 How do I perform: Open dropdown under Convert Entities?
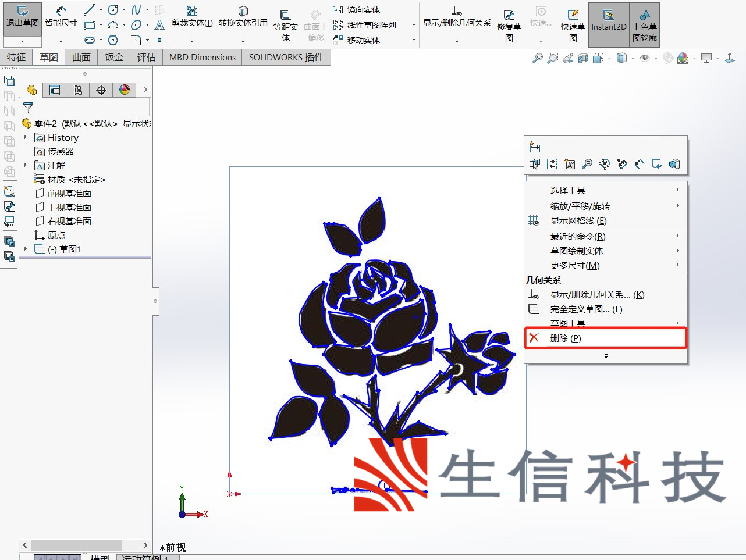tap(243, 41)
